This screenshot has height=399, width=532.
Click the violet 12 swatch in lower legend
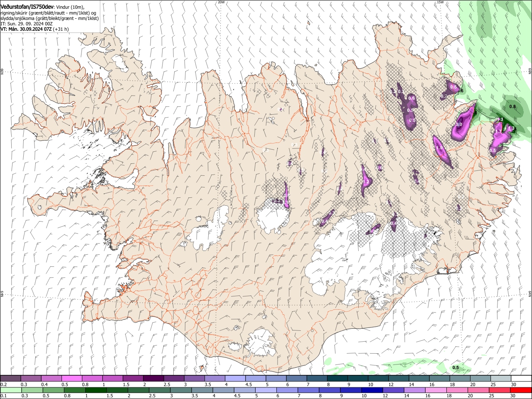(393, 390)
